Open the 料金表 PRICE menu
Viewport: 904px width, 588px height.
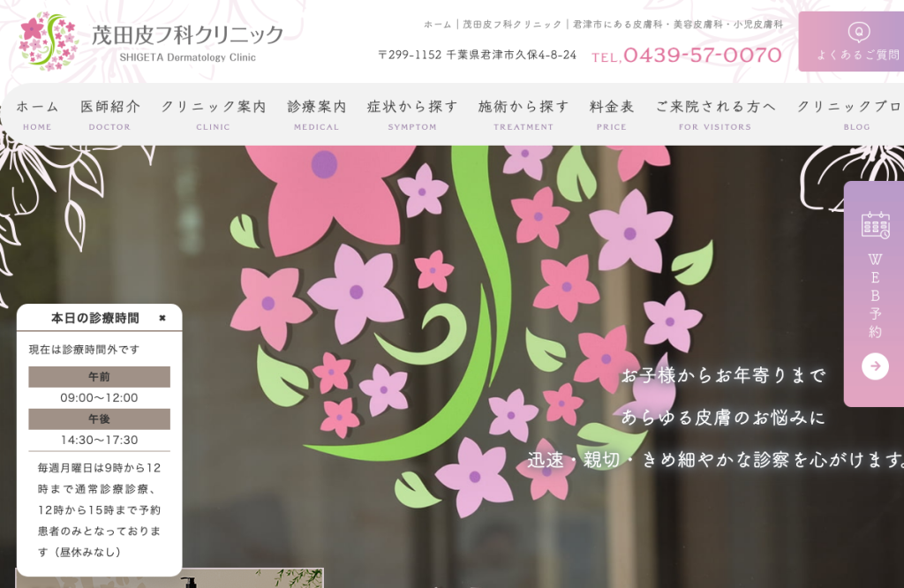tap(612, 114)
